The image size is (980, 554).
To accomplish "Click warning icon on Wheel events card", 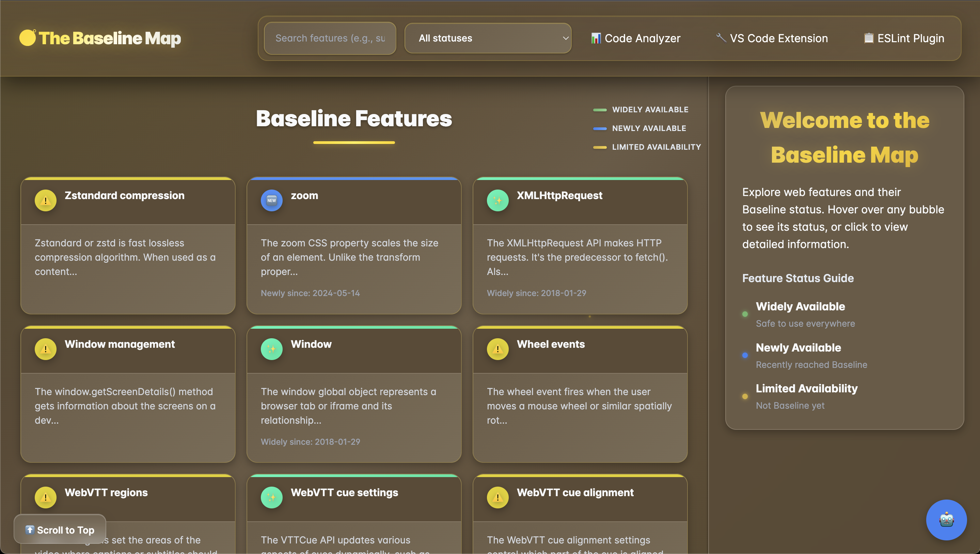I will click(x=497, y=349).
